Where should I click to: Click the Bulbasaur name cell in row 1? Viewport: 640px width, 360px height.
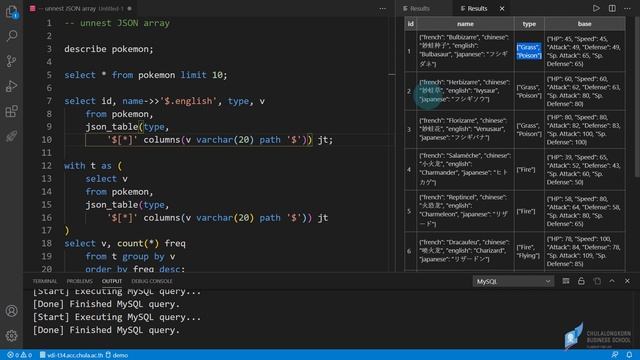click(465, 51)
